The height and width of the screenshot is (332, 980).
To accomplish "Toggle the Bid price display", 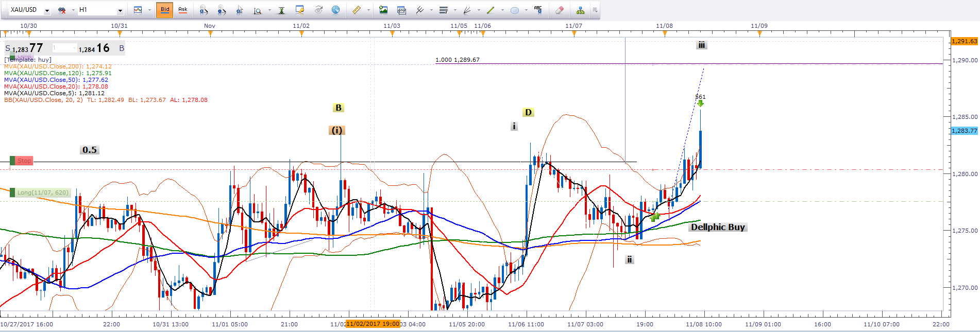I will click(165, 10).
